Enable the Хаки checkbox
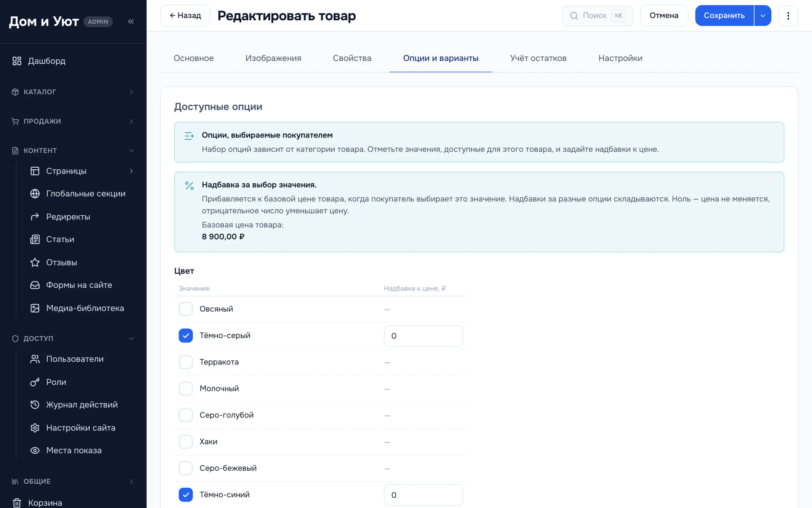Viewport: 812px width, 508px height. pos(186,441)
